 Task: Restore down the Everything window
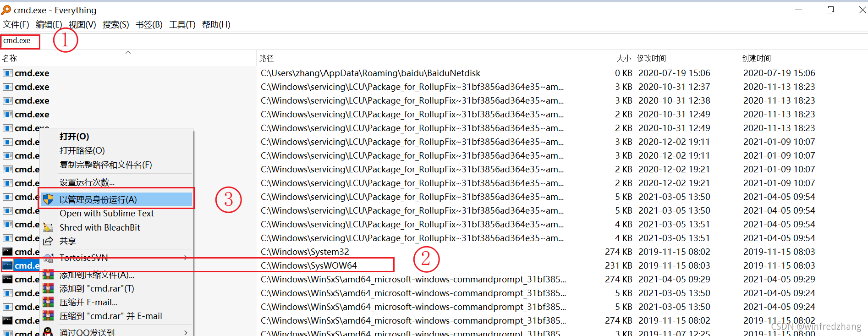pyautogui.click(x=830, y=10)
